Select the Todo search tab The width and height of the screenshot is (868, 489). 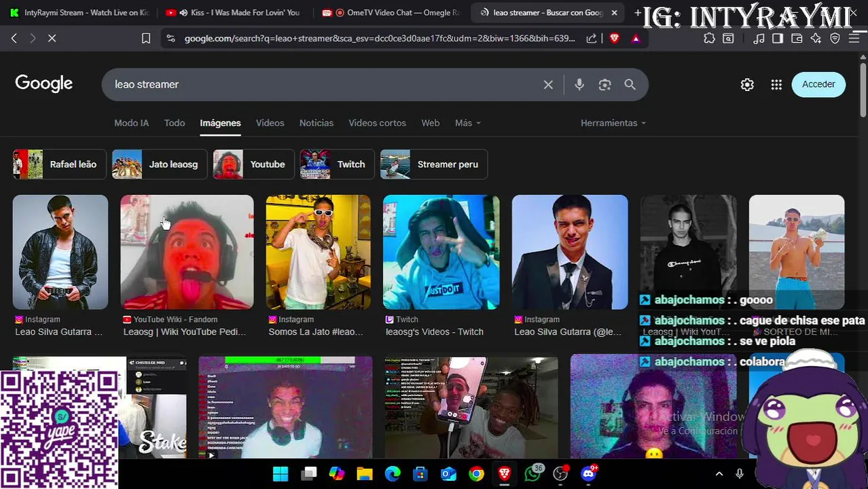coord(174,123)
